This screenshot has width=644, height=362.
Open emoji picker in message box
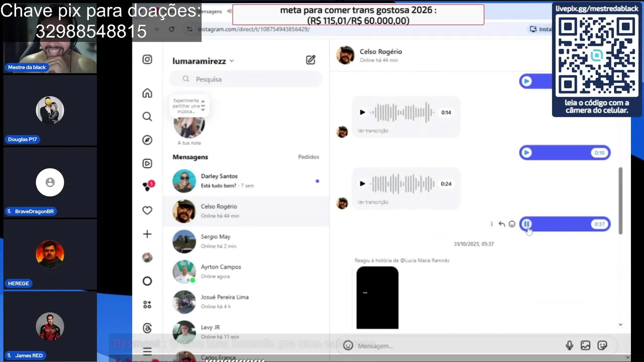(x=348, y=345)
